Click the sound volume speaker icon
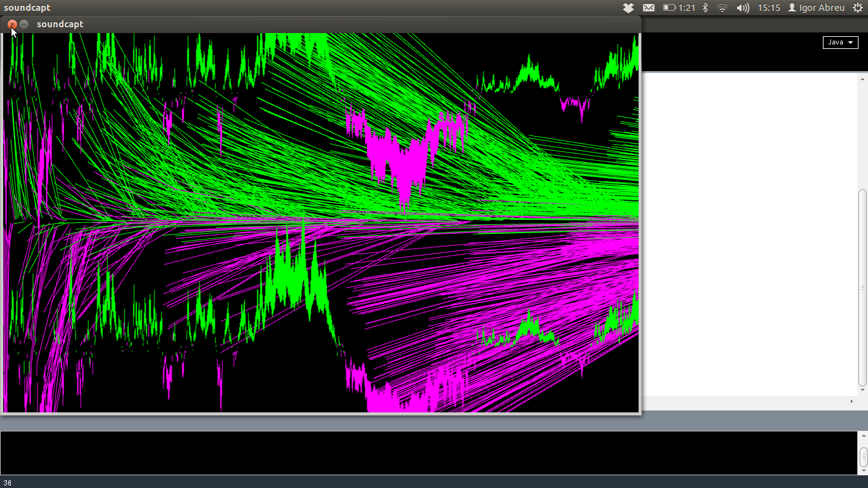Image resolution: width=868 pixels, height=488 pixels. (x=742, y=8)
